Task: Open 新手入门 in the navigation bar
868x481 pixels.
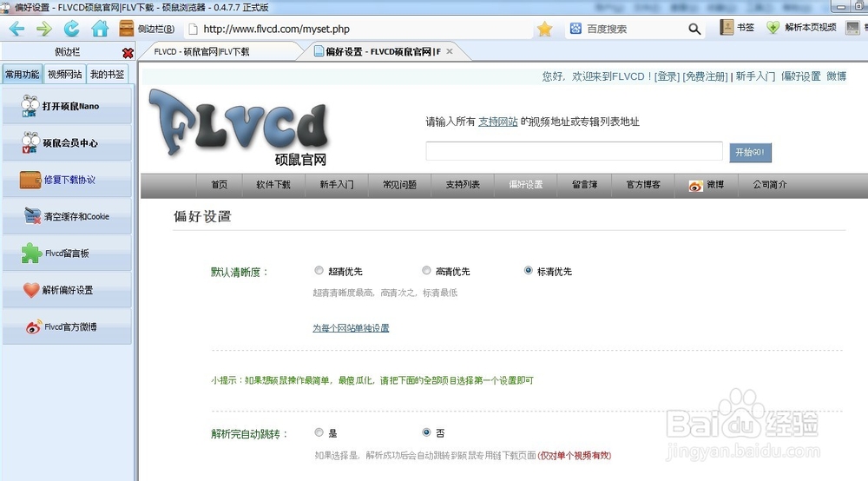Action: coord(337,184)
